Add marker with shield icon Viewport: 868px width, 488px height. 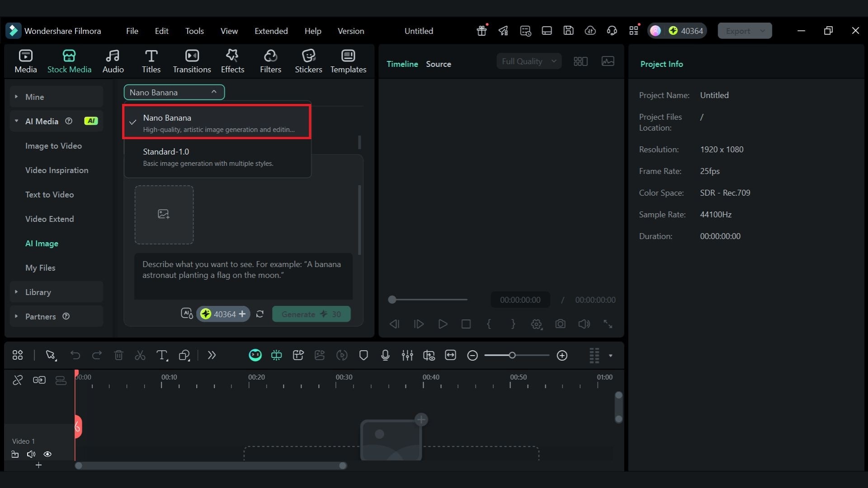coord(363,356)
